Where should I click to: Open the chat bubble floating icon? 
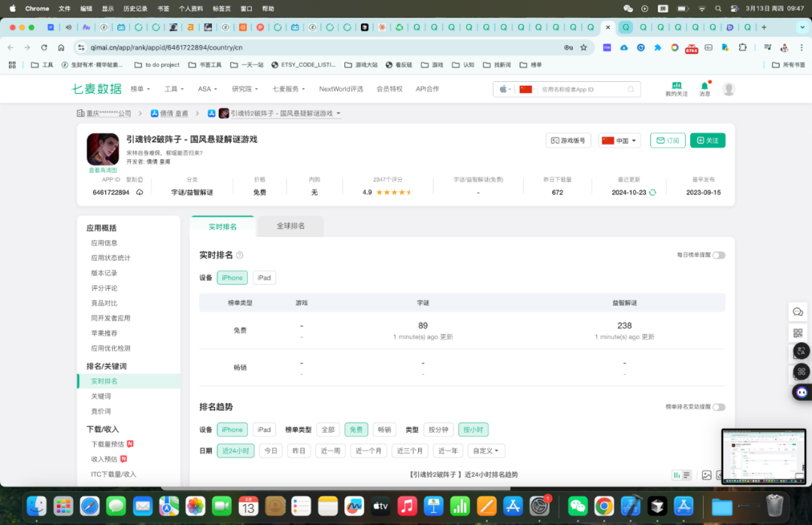(x=798, y=312)
